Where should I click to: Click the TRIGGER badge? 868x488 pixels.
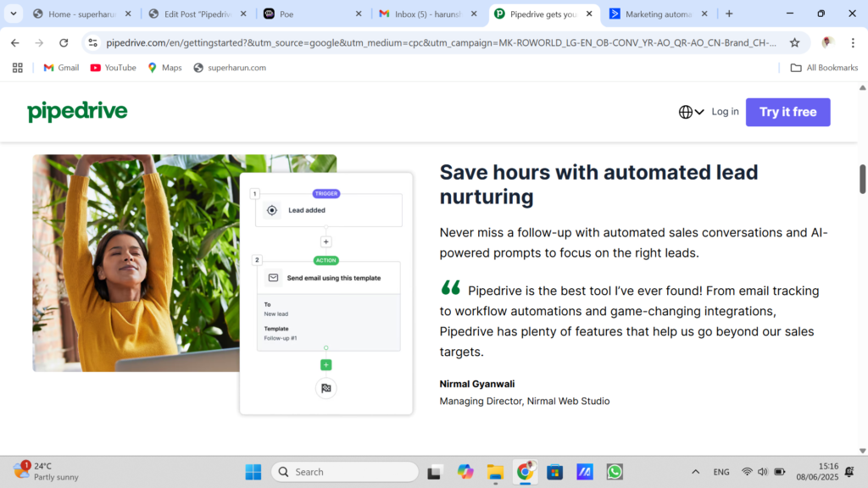click(326, 194)
